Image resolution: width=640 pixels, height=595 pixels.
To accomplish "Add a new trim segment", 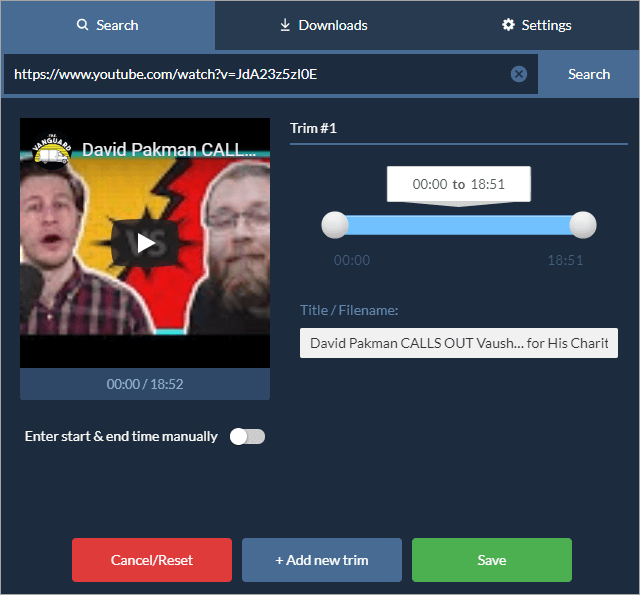I will pyautogui.click(x=322, y=560).
